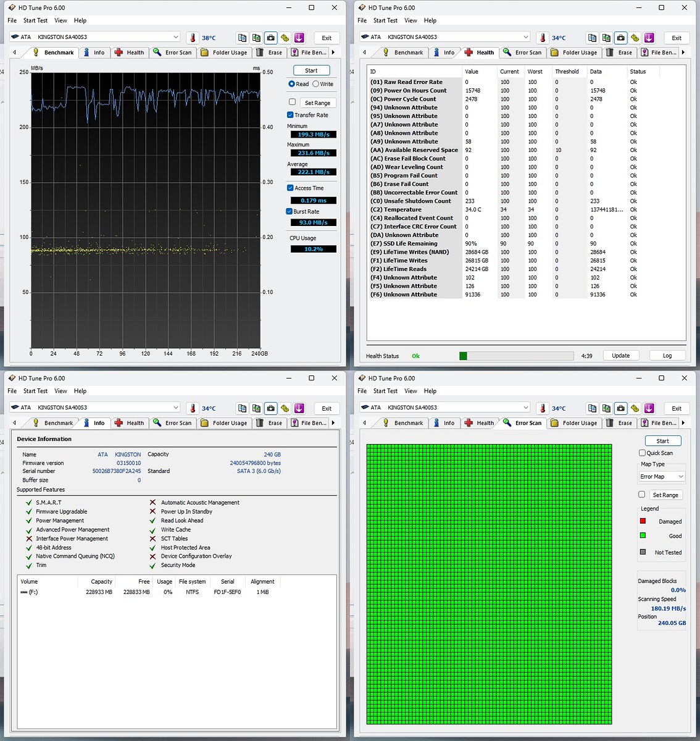
Task: Click thermometer icon in Info window toolbar
Action: click(x=193, y=408)
